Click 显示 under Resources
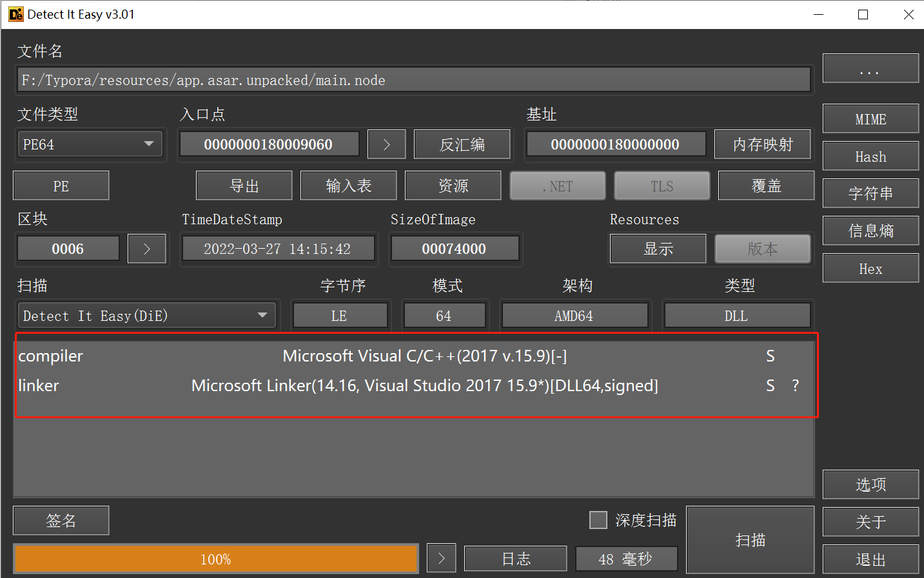The image size is (924, 578). (x=658, y=249)
